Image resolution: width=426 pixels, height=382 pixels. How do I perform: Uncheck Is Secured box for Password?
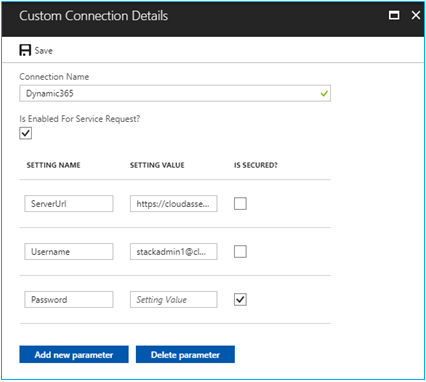pos(240,299)
